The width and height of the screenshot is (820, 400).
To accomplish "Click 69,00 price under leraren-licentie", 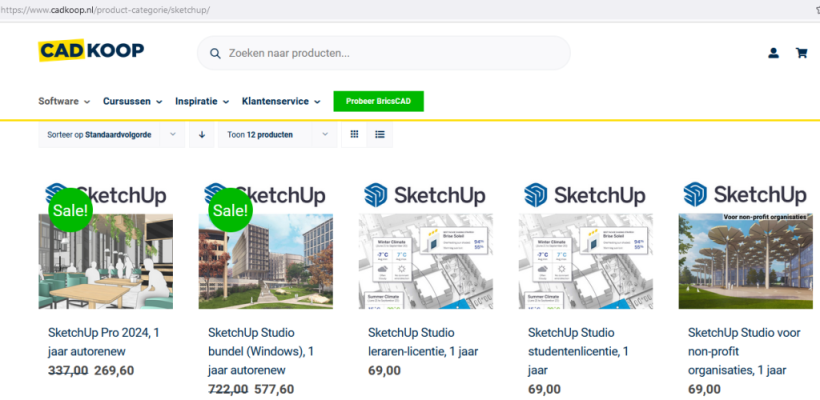I will [384, 371].
